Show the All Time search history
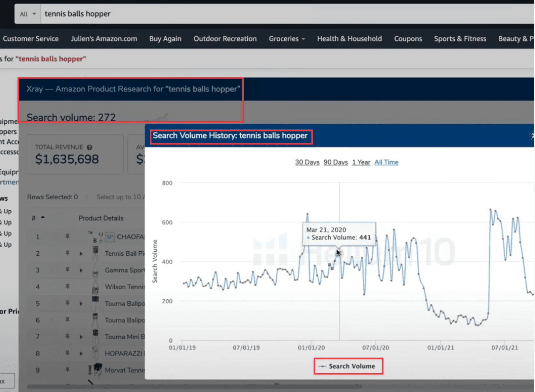Viewport: 535px width, 392px height. (x=386, y=162)
